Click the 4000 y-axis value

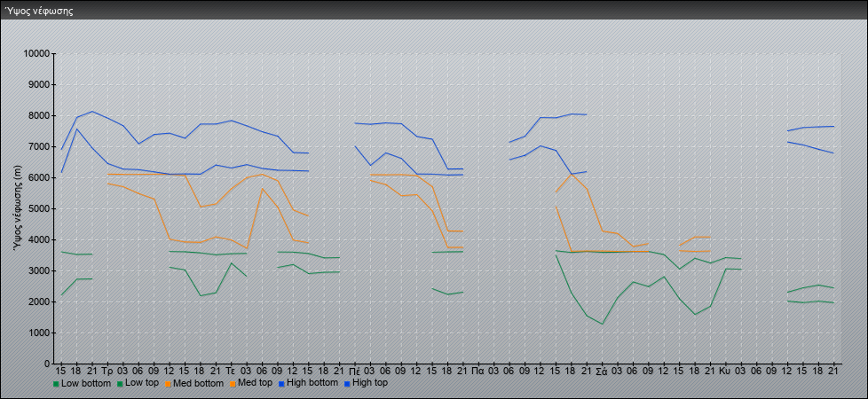click(39, 239)
